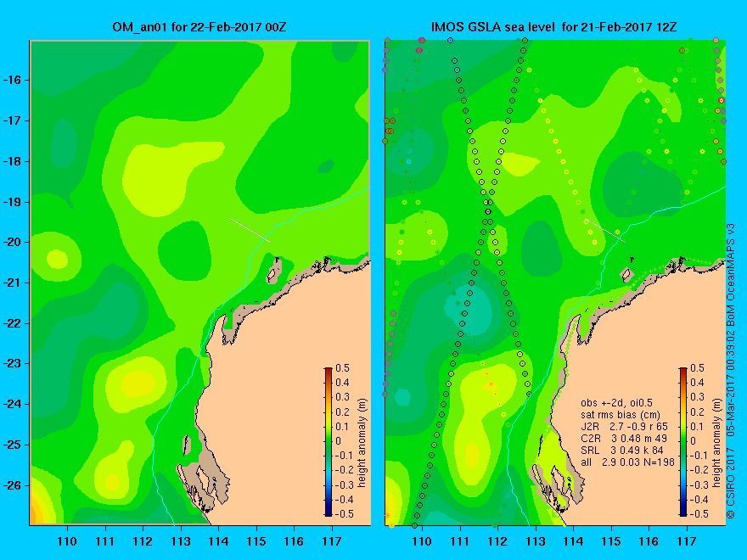
Task: Click longitude "116" under the left map
Action: [x=294, y=541]
